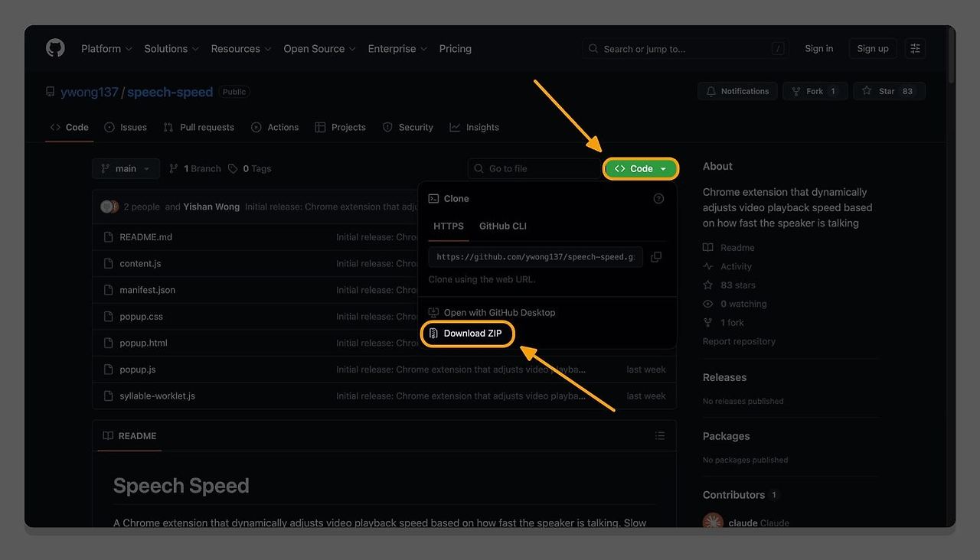The width and height of the screenshot is (980, 560).
Task: Go to the Pricing page
Action: pos(456,48)
